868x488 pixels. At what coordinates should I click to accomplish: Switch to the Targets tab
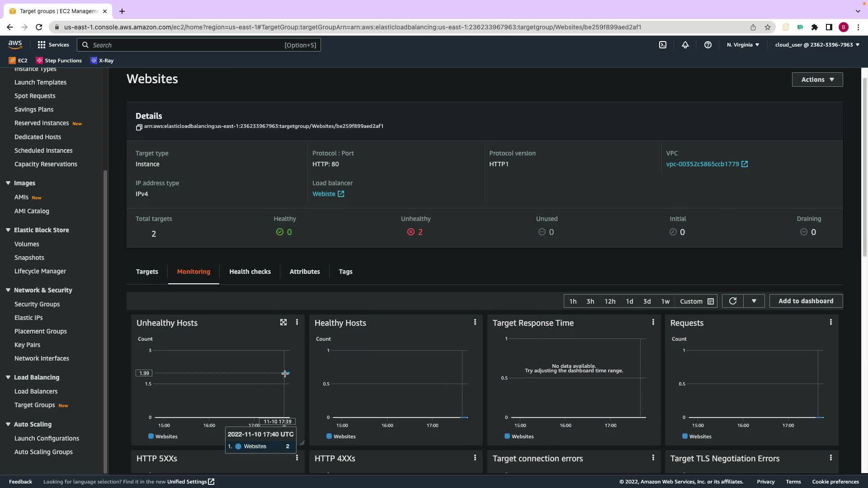tap(147, 272)
